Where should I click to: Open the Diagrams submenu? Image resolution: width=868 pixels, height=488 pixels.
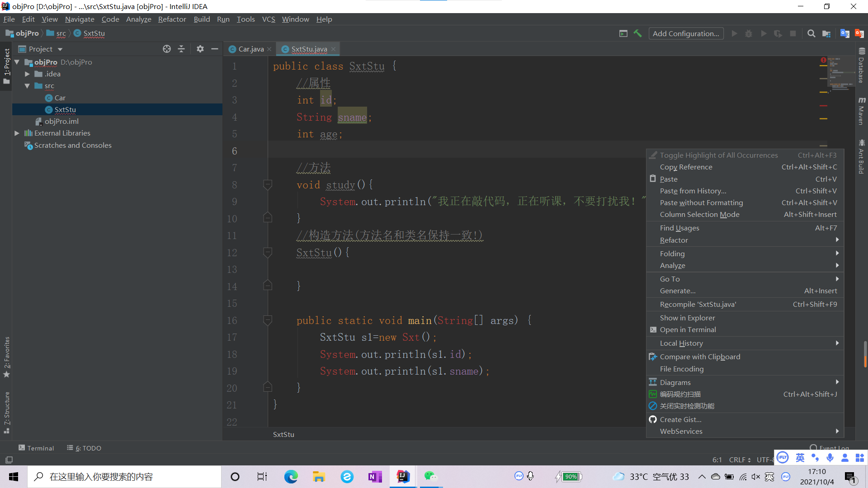[745, 382]
